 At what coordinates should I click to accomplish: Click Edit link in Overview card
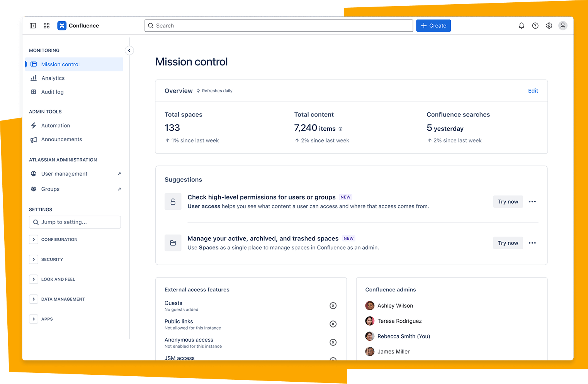(533, 91)
